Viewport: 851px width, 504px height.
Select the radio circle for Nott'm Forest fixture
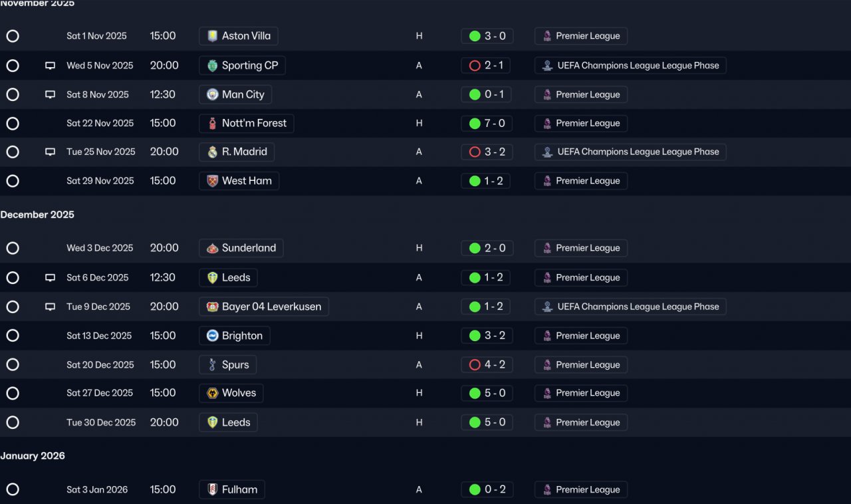click(x=13, y=123)
